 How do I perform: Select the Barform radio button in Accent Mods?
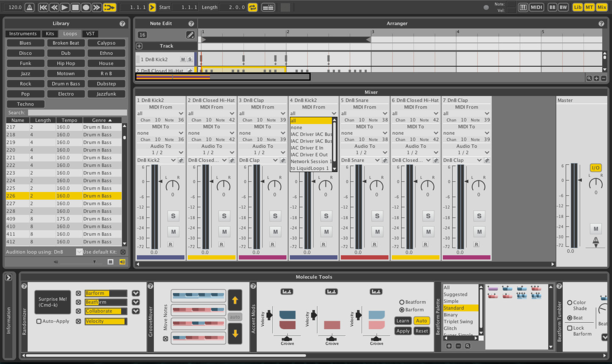401,310
